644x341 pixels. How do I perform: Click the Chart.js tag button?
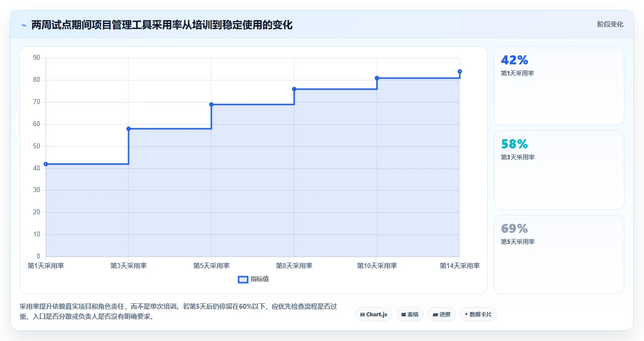pyautogui.click(x=374, y=314)
